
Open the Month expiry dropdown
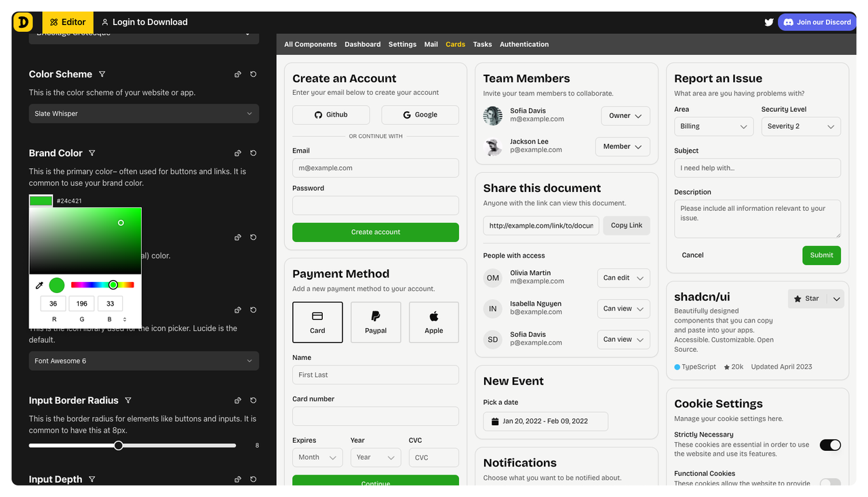pos(317,458)
